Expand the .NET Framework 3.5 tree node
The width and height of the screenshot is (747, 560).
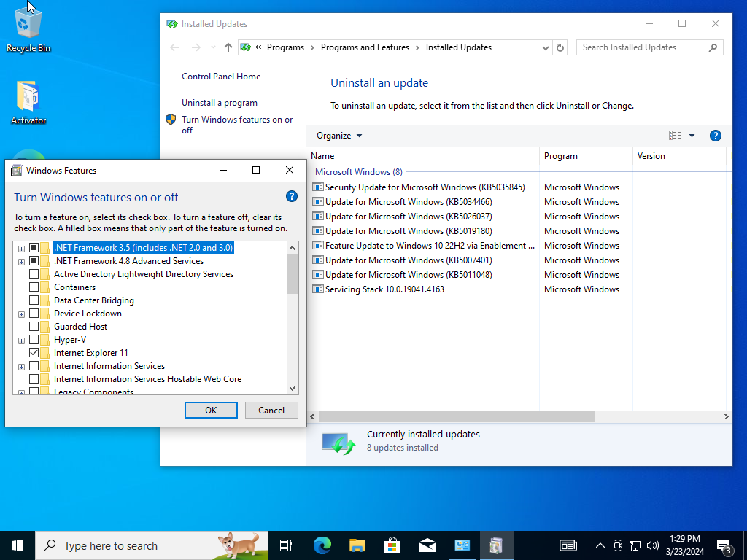tap(21, 249)
